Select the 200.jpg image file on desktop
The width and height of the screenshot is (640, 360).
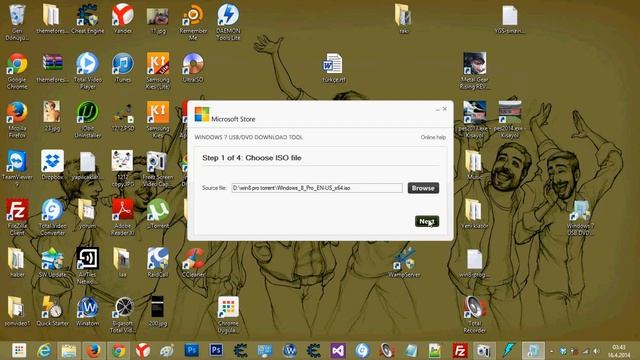pos(158,311)
